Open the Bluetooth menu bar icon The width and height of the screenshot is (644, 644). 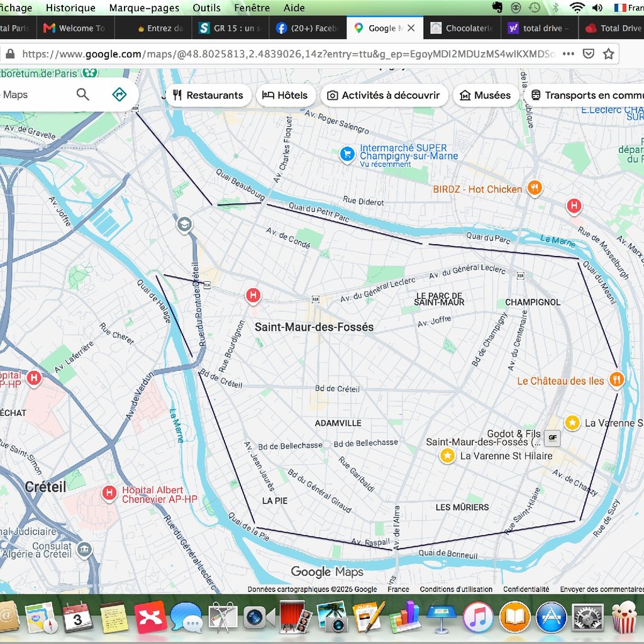point(555,8)
